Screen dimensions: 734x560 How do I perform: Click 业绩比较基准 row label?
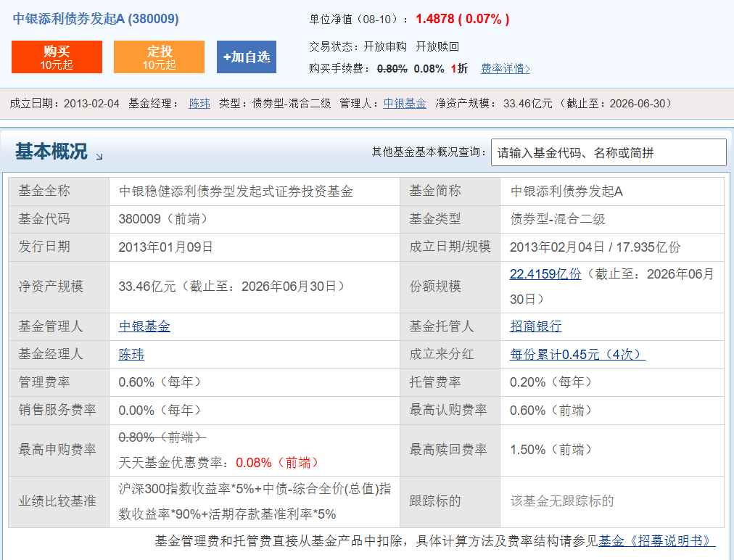(57, 501)
